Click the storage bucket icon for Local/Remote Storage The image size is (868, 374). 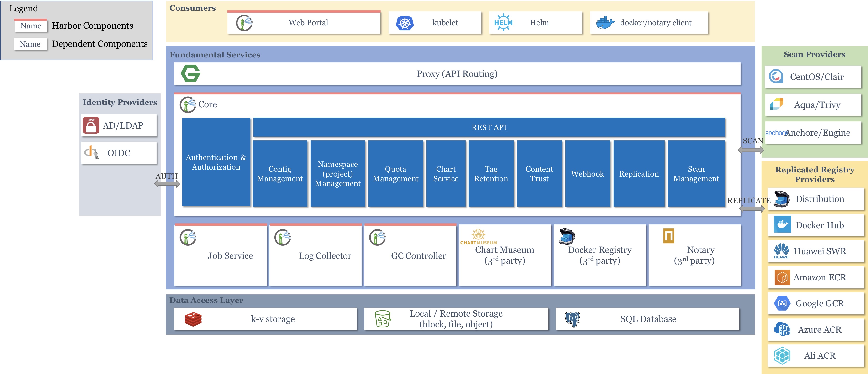click(383, 319)
